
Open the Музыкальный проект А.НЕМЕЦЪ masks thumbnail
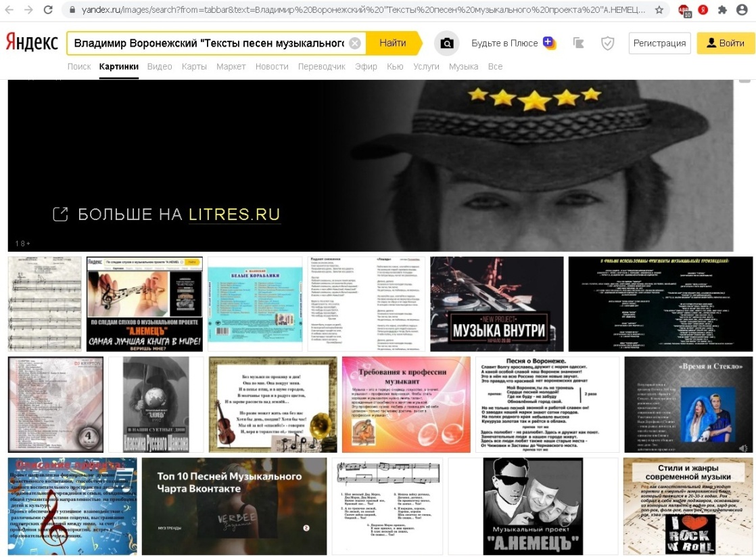click(x=533, y=506)
